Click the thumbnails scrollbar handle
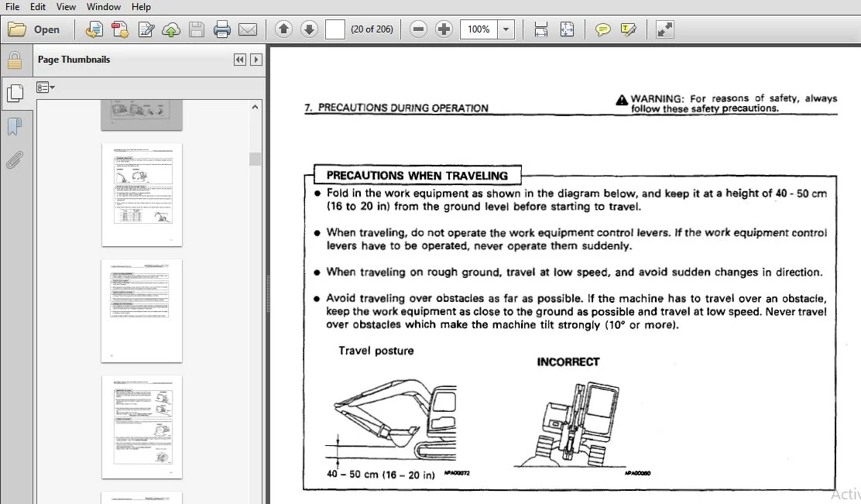Screen dimensions: 861x504 (255, 159)
